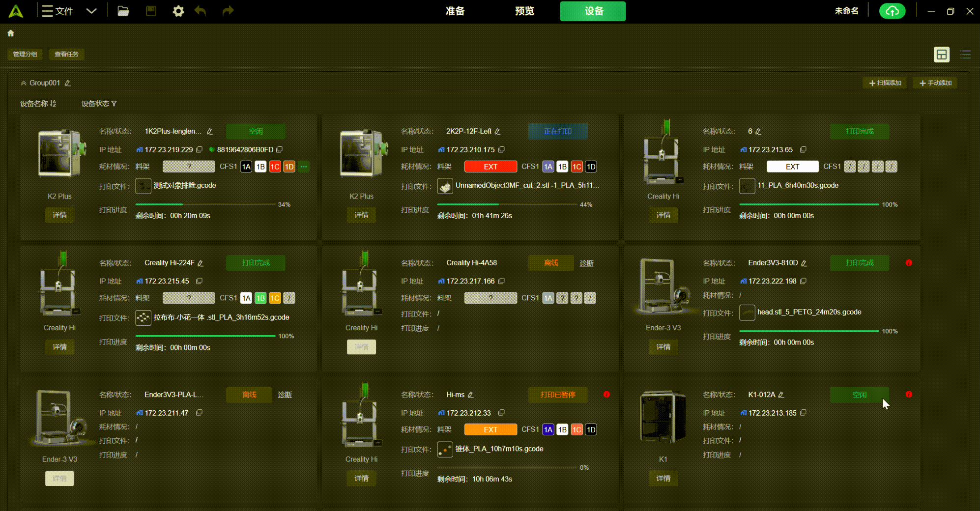980x511 pixels.
Task: Select the 设备 tab
Action: pos(593,11)
